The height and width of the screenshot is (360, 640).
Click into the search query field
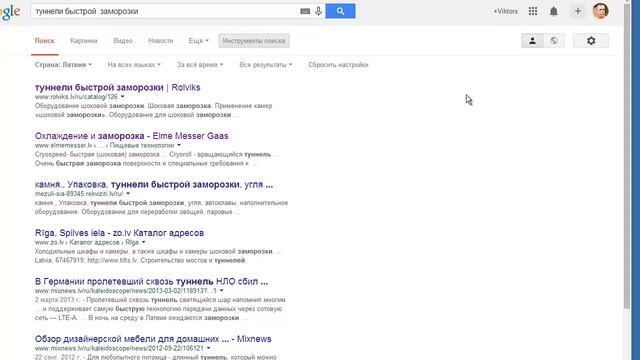click(165, 11)
